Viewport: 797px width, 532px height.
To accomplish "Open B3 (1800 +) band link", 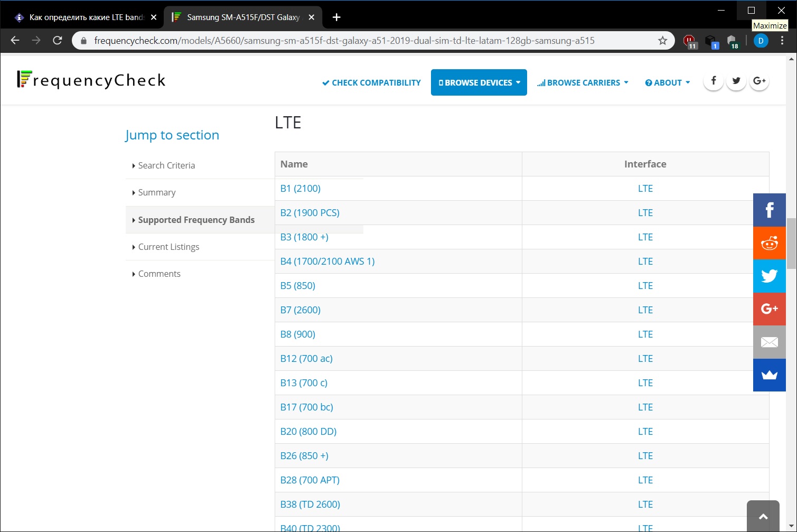I will point(304,237).
